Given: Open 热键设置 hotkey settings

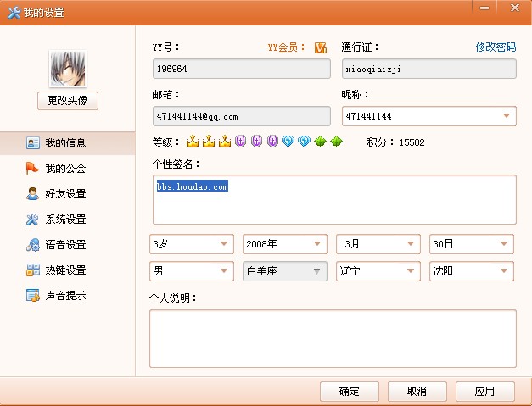Looking at the screenshot, I should [68, 270].
